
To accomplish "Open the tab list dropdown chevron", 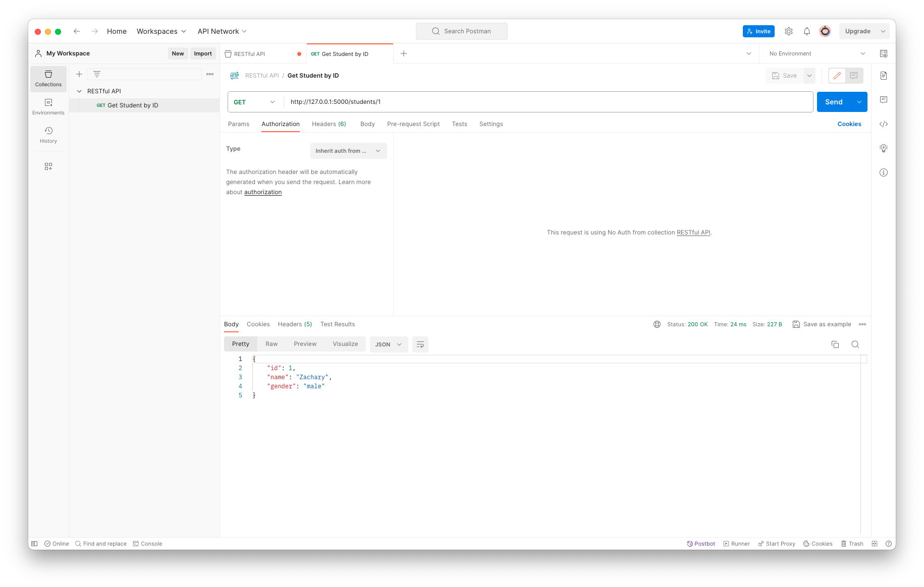I will click(749, 53).
